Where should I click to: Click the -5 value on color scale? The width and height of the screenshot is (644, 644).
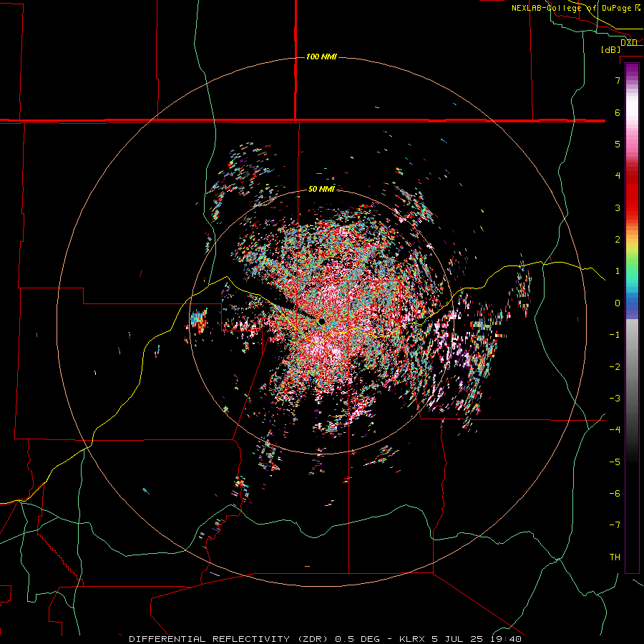click(x=615, y=462)
